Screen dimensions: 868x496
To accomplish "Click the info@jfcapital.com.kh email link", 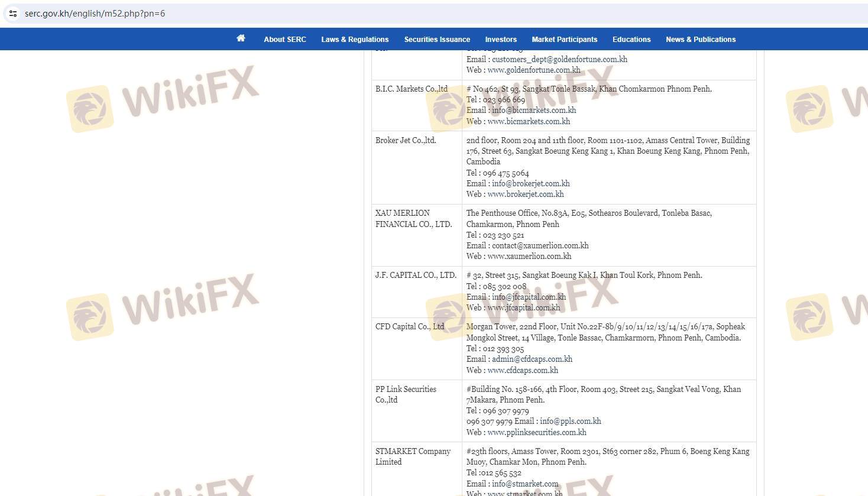I will pos(529,297).
